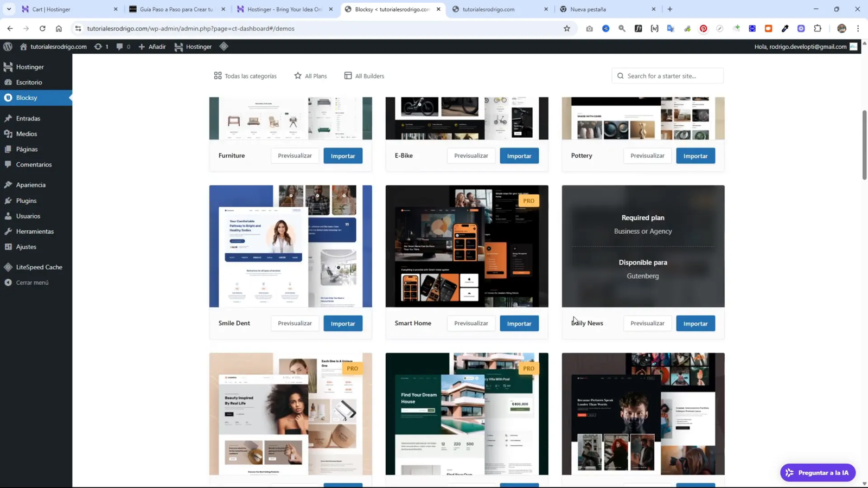Collapse the sidebar with Cerrar menú

pos(32,282)
